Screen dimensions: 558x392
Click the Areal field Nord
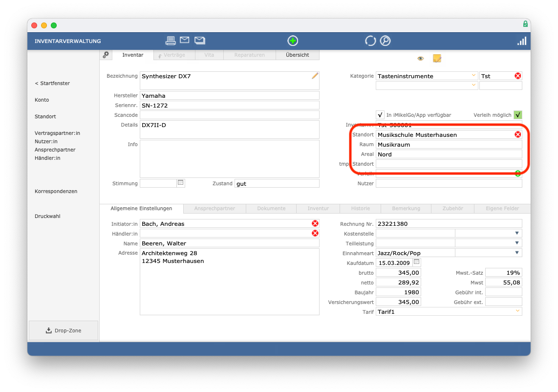tap(449, 154)
